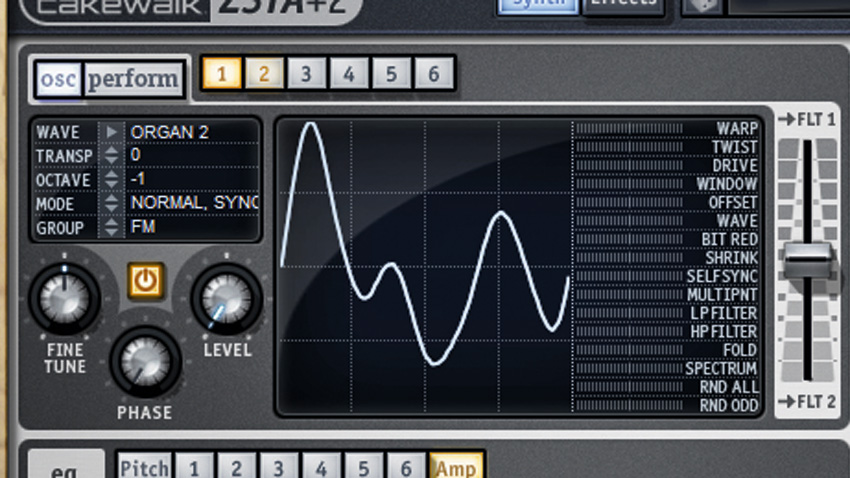Select oscillator 1 button
The height and width of the screenshot is (478, 850).
coord(221,73)
